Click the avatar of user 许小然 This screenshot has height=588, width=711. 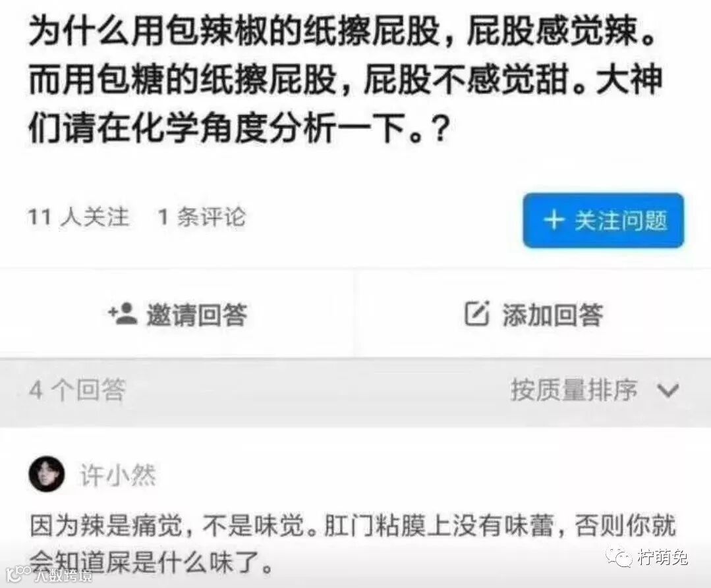pos(47,474)
